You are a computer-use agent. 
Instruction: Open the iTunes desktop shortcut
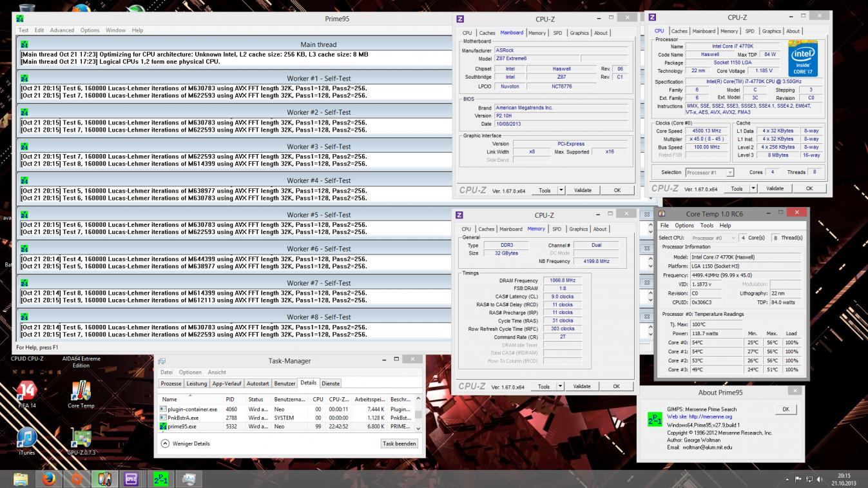pos(26,440)
